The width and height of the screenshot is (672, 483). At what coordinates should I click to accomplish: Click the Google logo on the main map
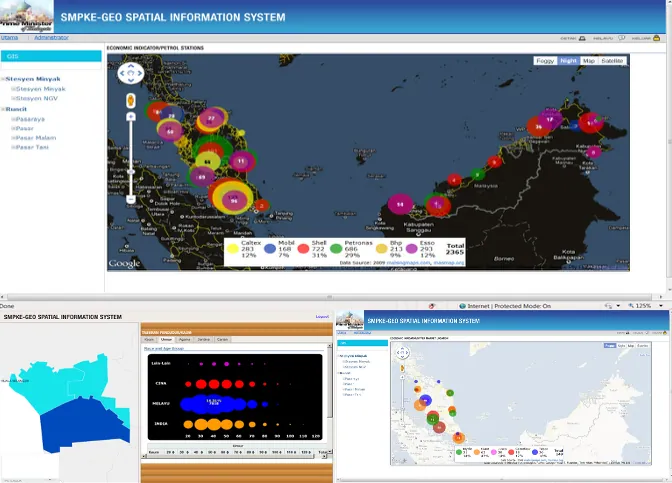(x=124, y=263)
